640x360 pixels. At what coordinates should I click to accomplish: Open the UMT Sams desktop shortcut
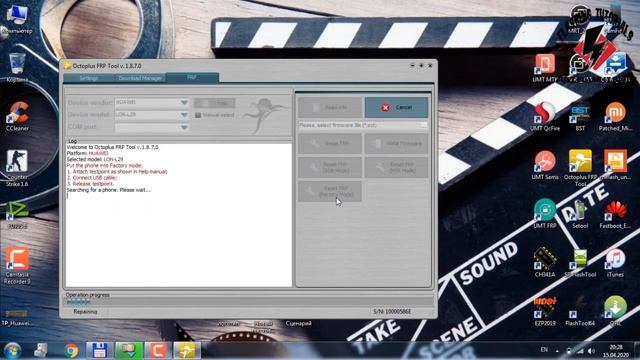tap(545, 165)
